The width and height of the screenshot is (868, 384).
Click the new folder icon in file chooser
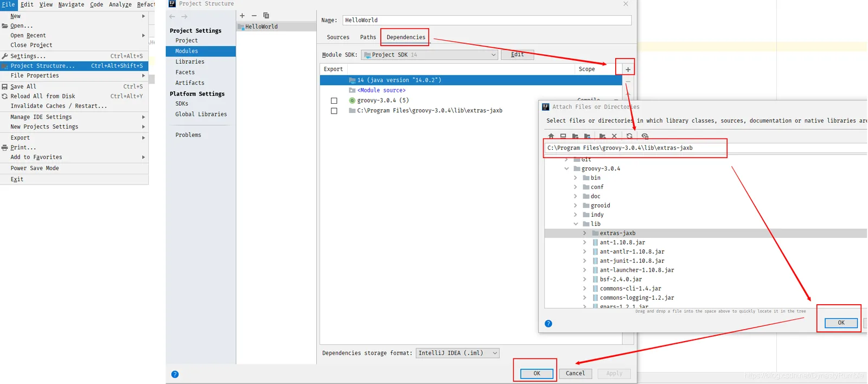coord(602,136)
